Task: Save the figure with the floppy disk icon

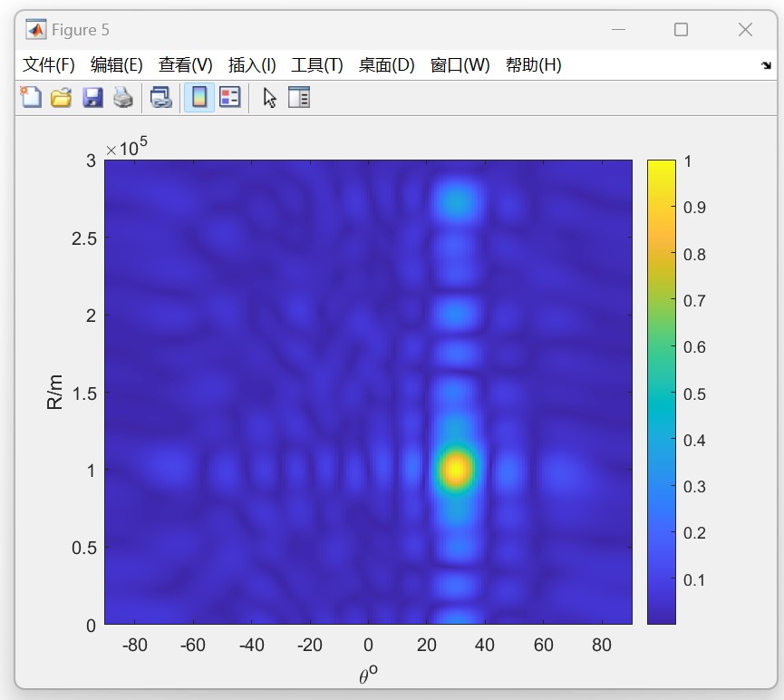Action: coord(92,97)
